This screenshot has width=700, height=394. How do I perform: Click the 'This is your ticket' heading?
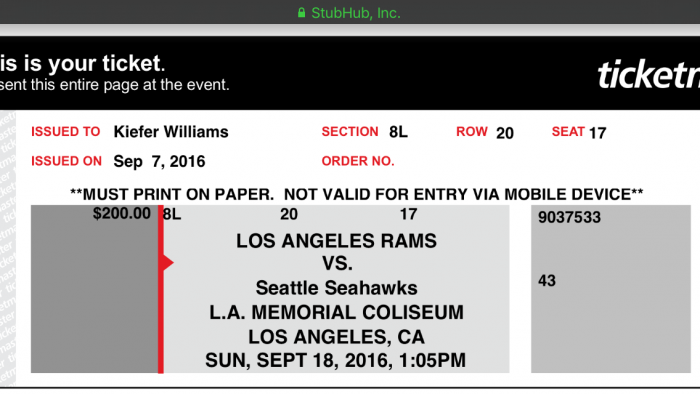[x=83, y=63]
